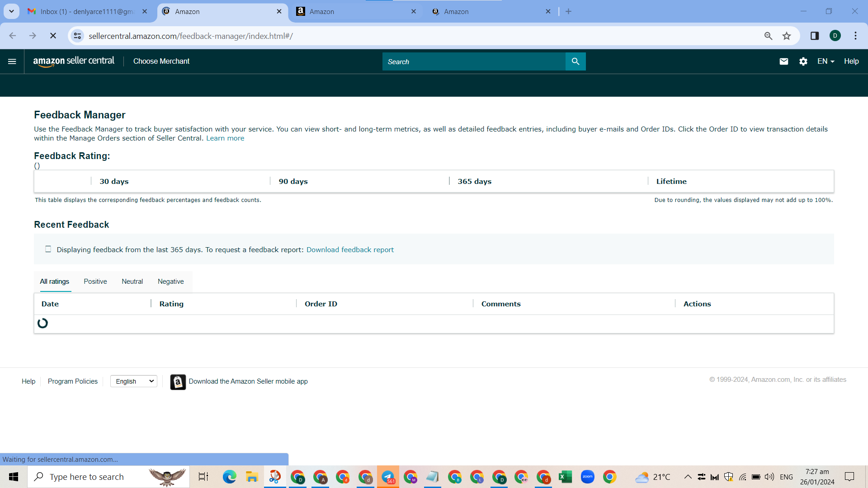Viewport: 868px width, 488px height.
Task: Open the Wi-Fi network icon
Action: [x=743, y=477]
